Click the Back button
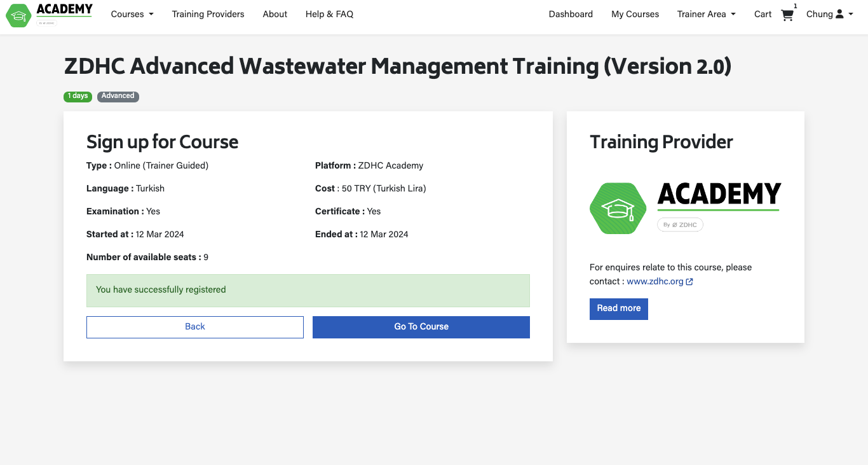The height and width of the screenshot is (465, 868). pyautogui.click(x=195, y=327)
